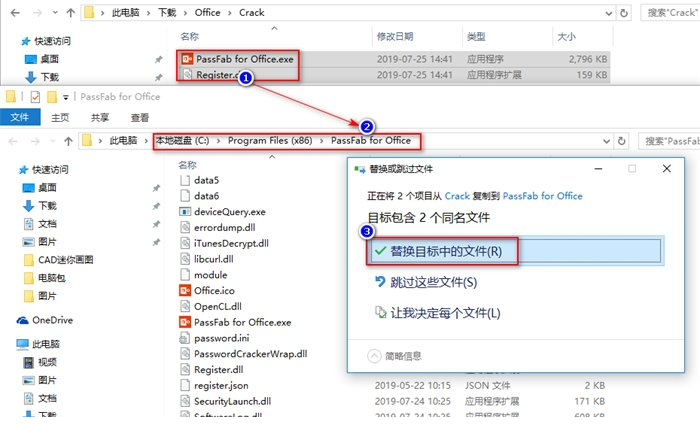Image resolution: width=700 pixels, height=433 pixels.
Task: Select libcurl.dll file
Action: click(x=213, y=259)
